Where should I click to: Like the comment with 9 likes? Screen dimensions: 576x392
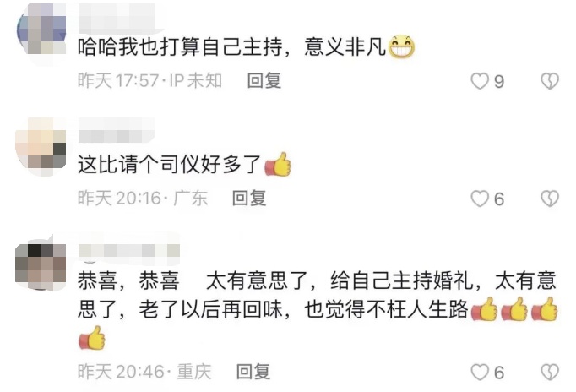(x=480, y=81)
